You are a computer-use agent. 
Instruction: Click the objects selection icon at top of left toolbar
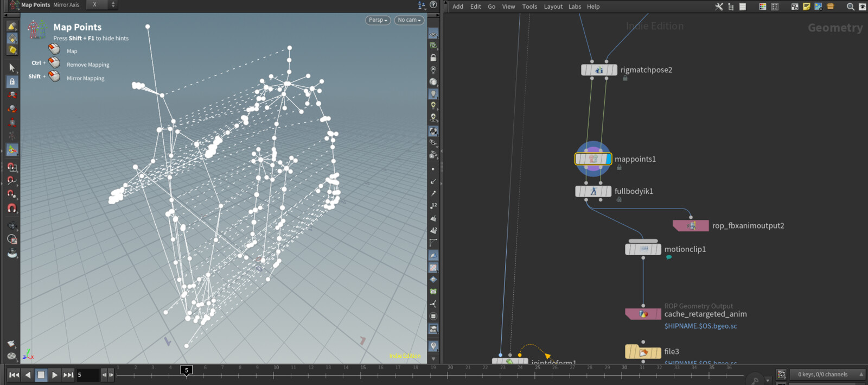12,26
